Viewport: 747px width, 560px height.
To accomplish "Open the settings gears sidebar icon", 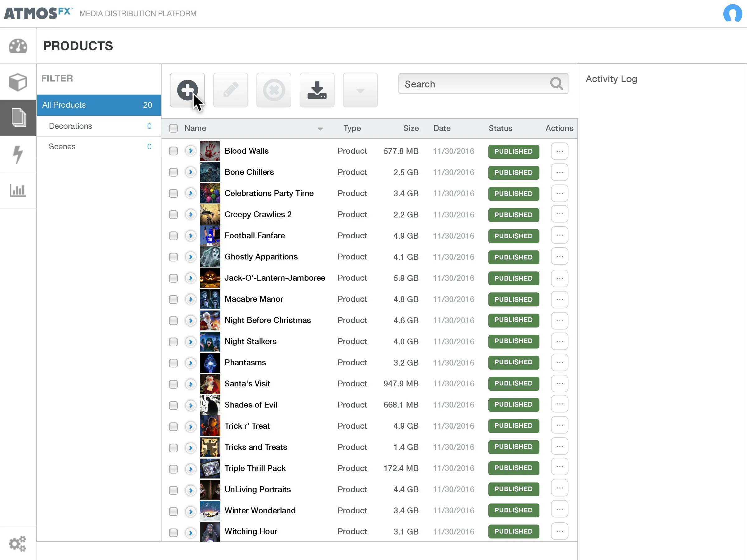I will coord(18,544).
